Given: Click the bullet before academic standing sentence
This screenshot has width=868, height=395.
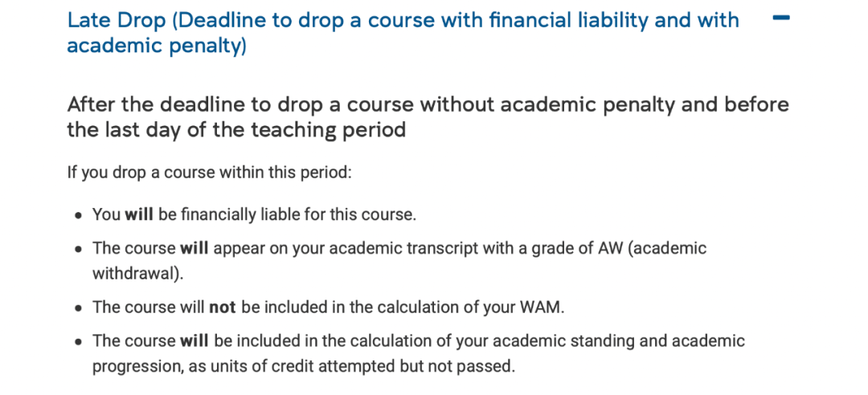Looking at the screenshot, I should click(79, 341).
